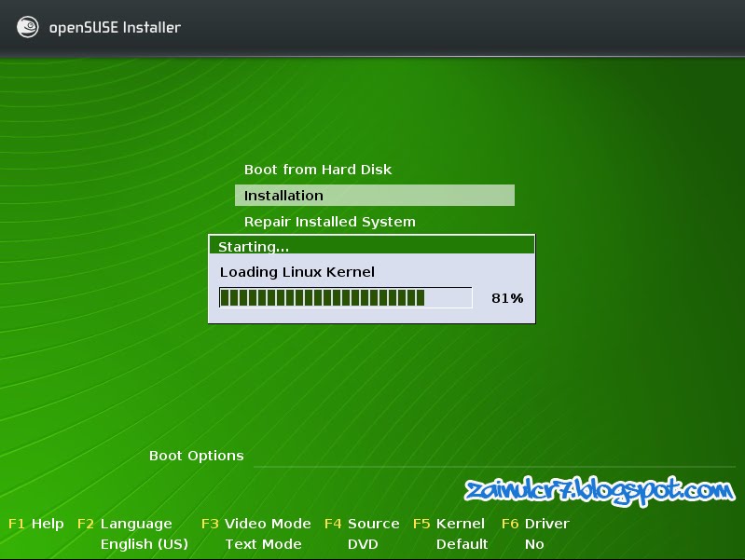Click the No driver value

click(534, 544)
